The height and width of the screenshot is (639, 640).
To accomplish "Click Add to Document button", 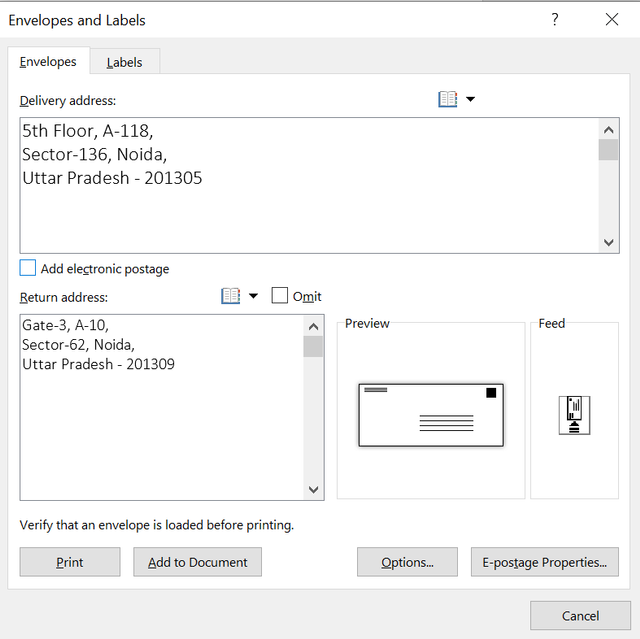I will 197,562.
